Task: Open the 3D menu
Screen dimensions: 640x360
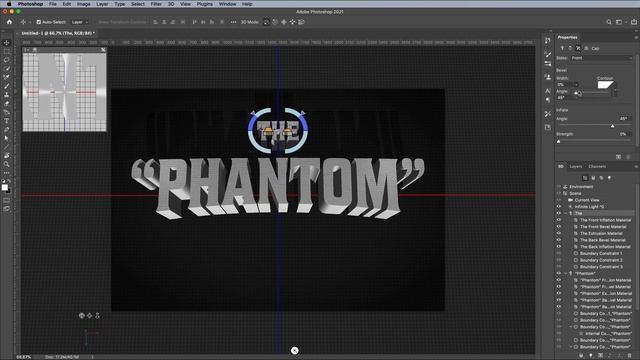Action: click(171, 4)
